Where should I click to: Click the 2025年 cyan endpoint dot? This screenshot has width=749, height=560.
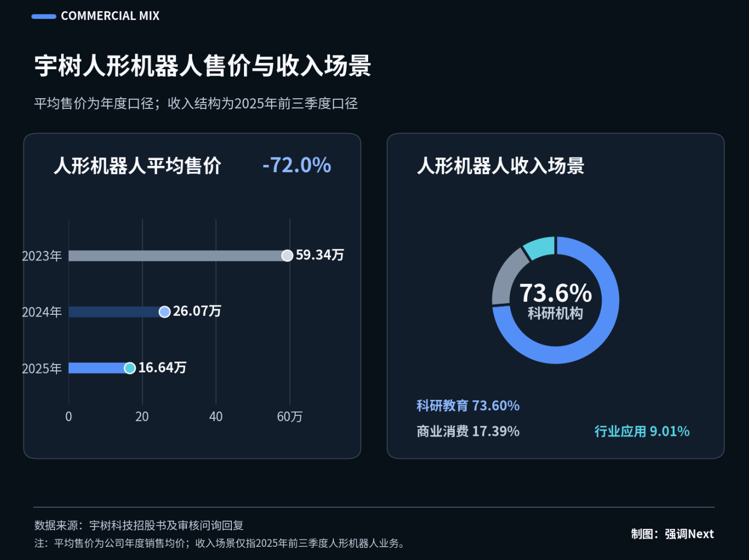129,368
